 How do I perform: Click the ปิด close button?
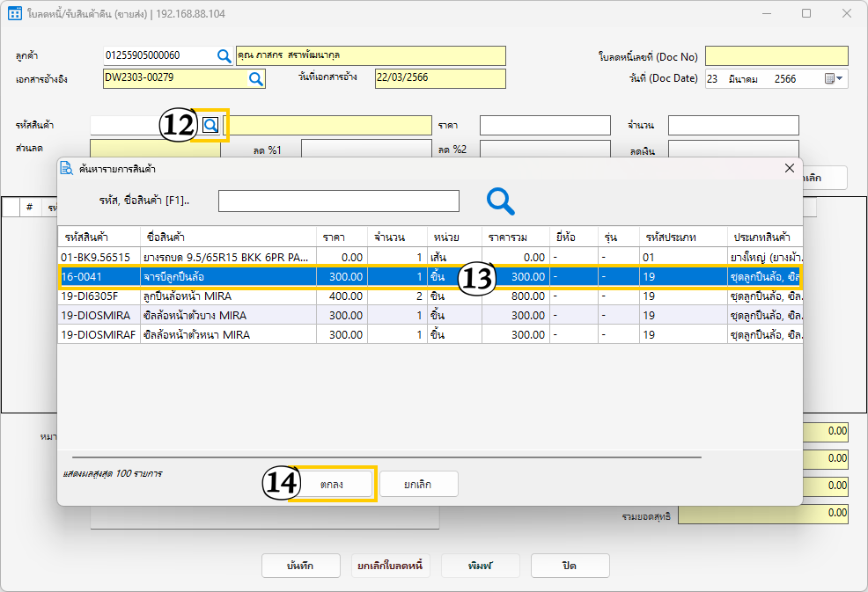(570, 566)
